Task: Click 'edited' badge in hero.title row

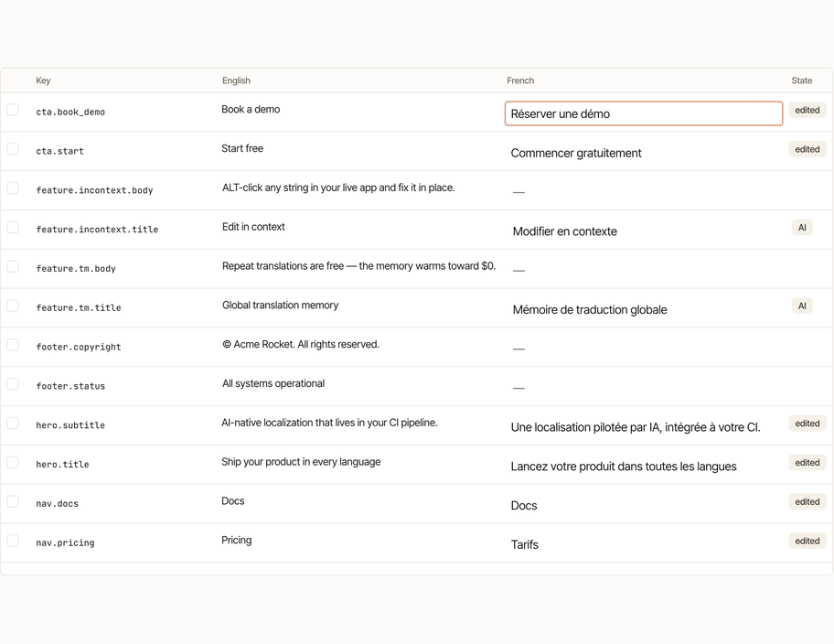Action: (807, 463)
